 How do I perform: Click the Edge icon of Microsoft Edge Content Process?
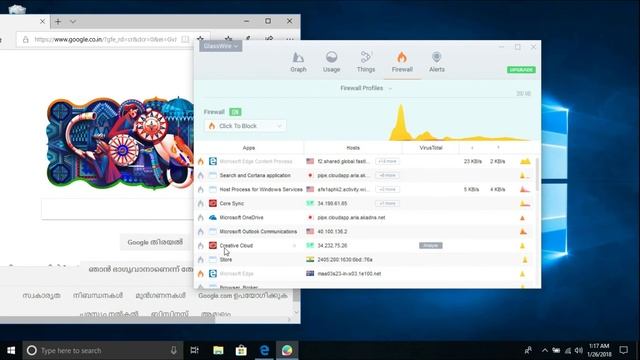(x=213, y=161)
